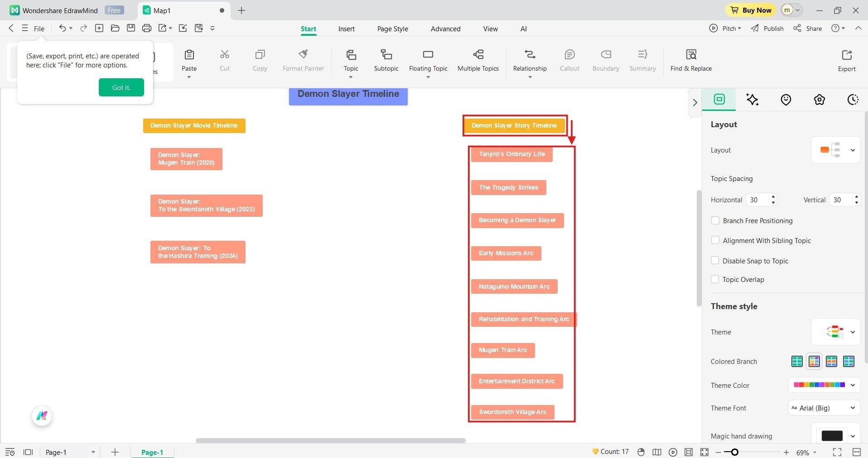Screen dimensions: 868x458
Task: Click the New file icon
Action: (x=99, y=28)
